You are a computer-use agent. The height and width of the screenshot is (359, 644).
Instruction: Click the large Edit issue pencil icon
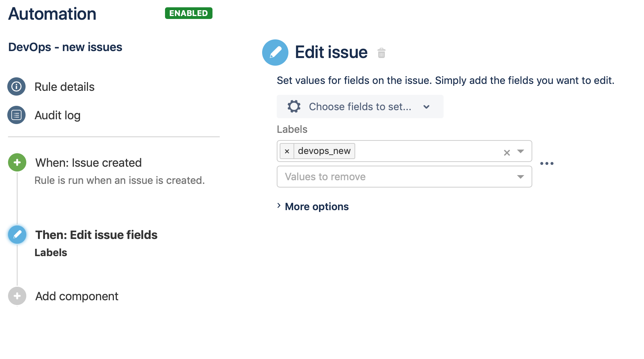pyautogui.click(x=275, y=53)
